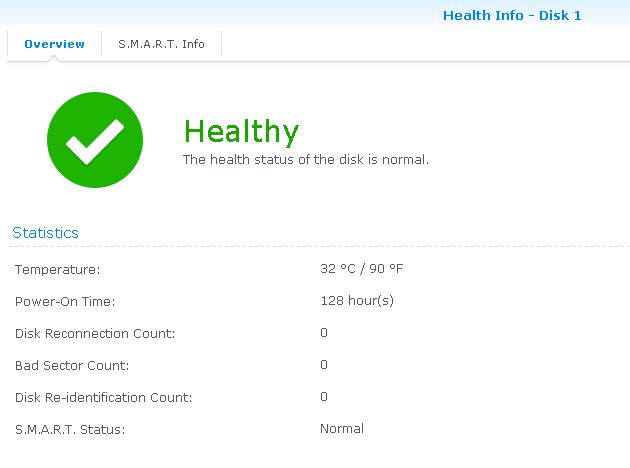Click the Disk Re-identification Count value 0
630x468 pixels.
coord(324,396)
